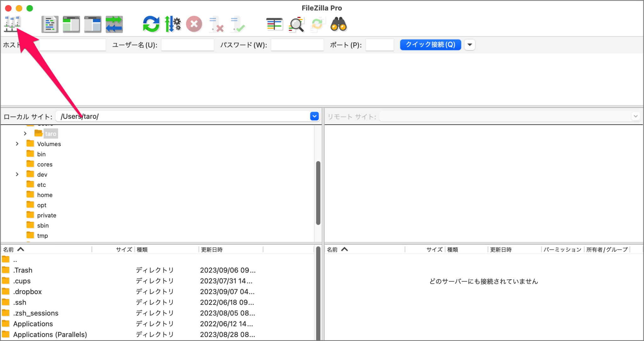The height and width of the screenshot is (341, 644).
Task: Refresh the file and folder lists
Action: [x=151, y=24]
